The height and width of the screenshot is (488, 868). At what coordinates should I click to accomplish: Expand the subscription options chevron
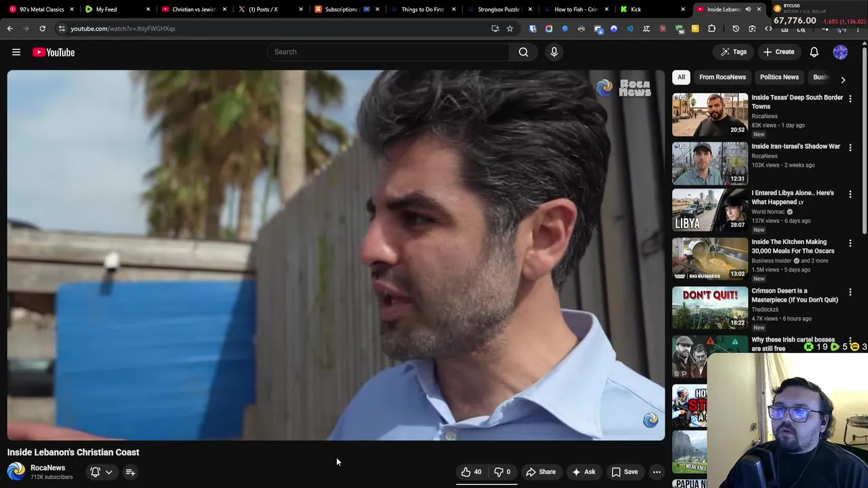tap(108, 472)
